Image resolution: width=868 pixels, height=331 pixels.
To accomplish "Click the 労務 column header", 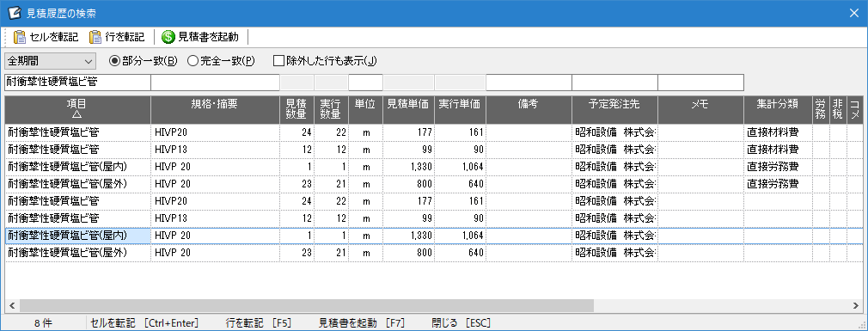I will [x=821, y=109].
